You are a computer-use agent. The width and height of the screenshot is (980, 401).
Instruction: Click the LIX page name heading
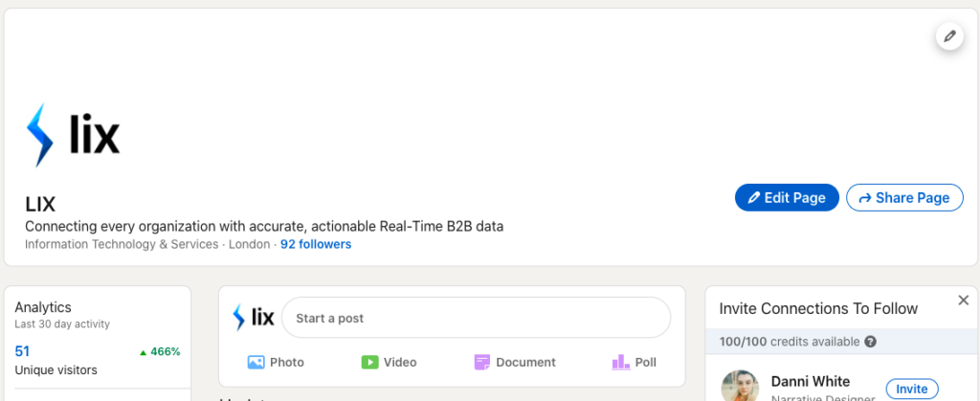[x=40, y=204]
